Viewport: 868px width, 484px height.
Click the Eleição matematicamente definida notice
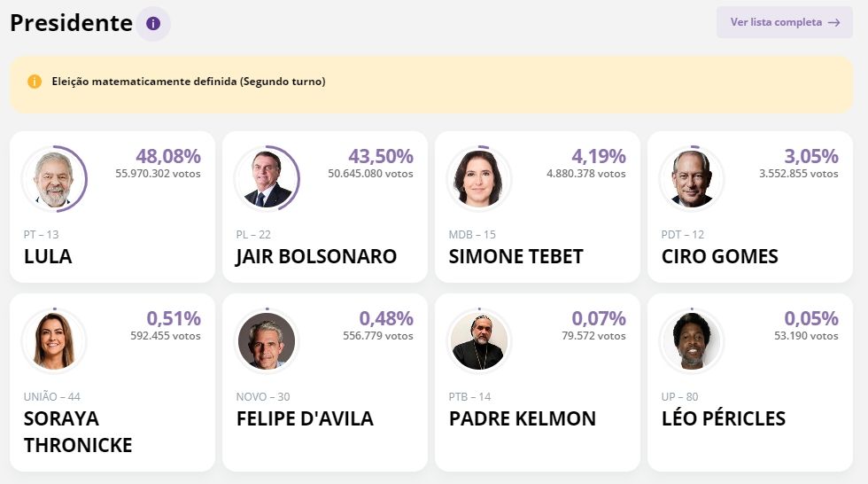point(189,82)
